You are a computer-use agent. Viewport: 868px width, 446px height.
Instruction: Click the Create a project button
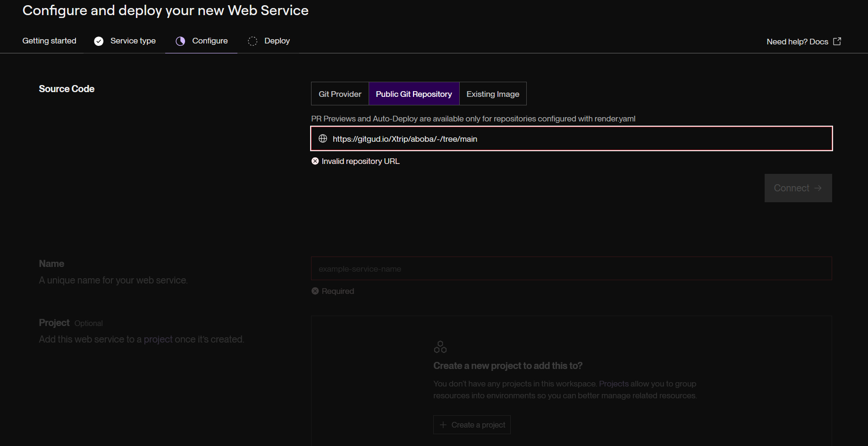click(472, 425)
